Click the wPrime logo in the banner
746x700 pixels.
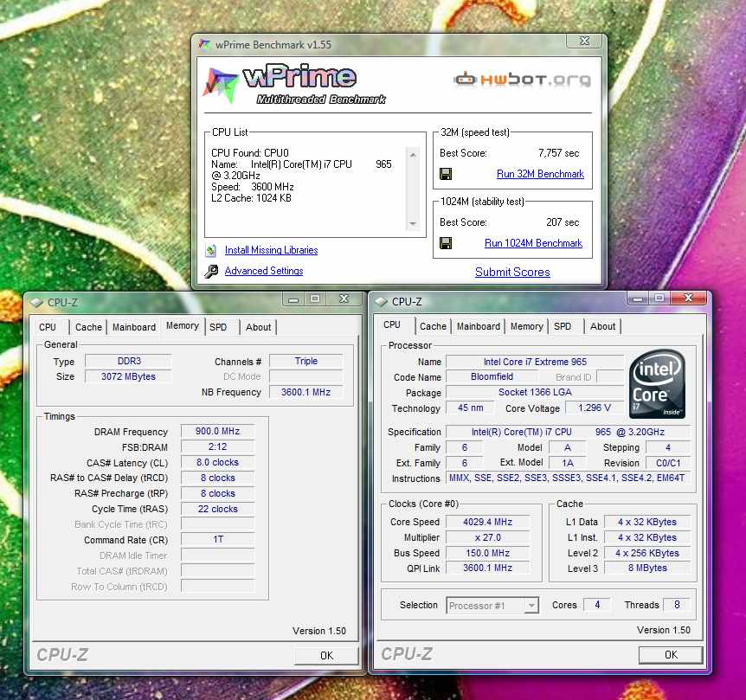tap(294, 84)
